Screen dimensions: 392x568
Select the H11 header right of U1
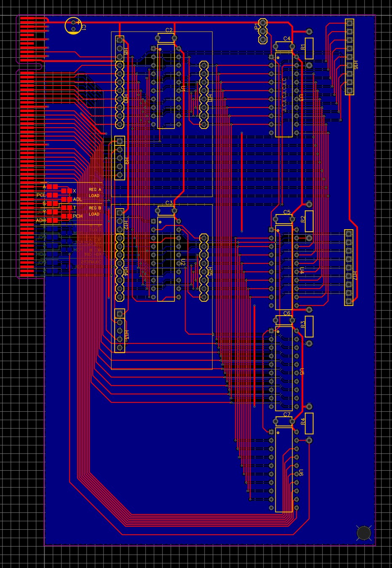pyautogui.click(x=204, y=95)
